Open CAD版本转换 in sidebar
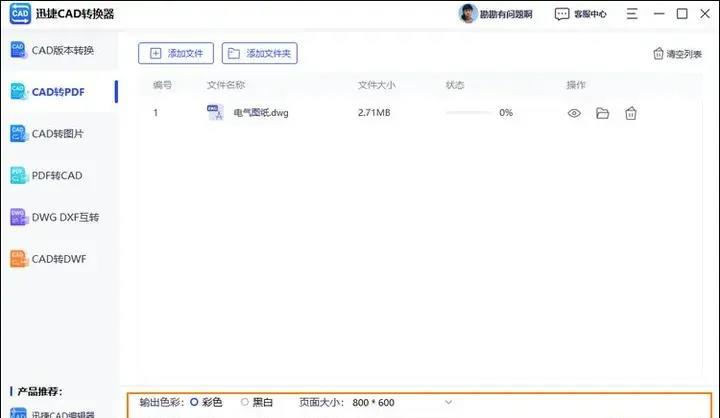 tap(59, 50)
